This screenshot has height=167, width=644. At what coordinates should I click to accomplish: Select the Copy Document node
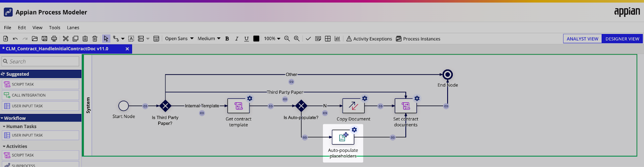tap(353, 106)
